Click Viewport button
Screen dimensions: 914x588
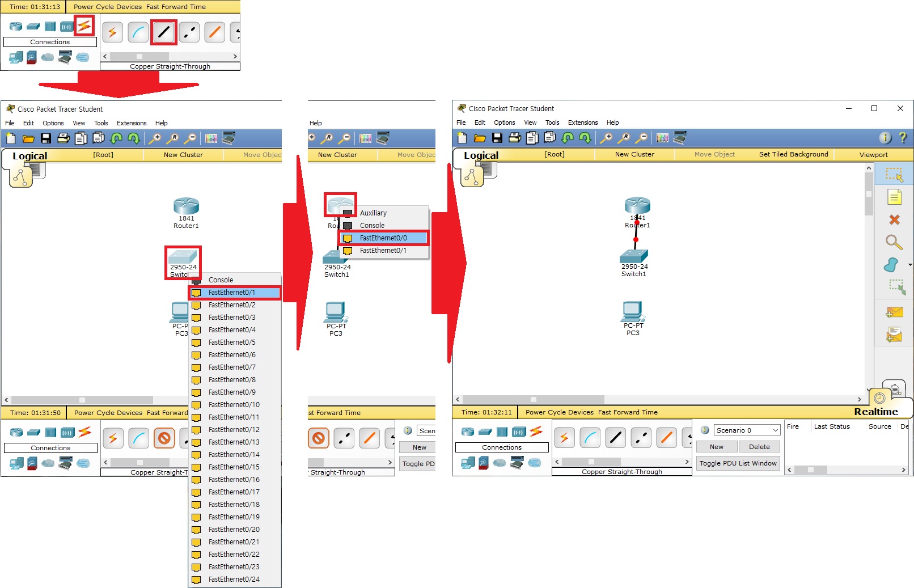pyautogui.click(x=873, y=155)
